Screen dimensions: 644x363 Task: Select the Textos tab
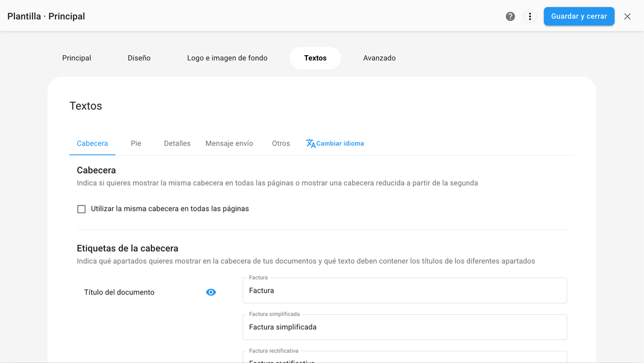(315, 58)
